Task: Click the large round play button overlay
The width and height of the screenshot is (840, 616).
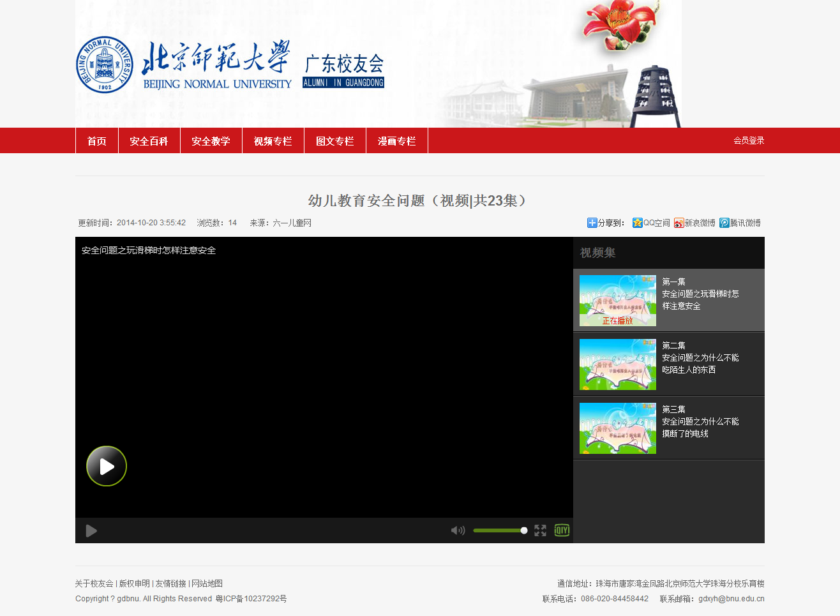Action: pyautogui.click(x=107, y=466)
